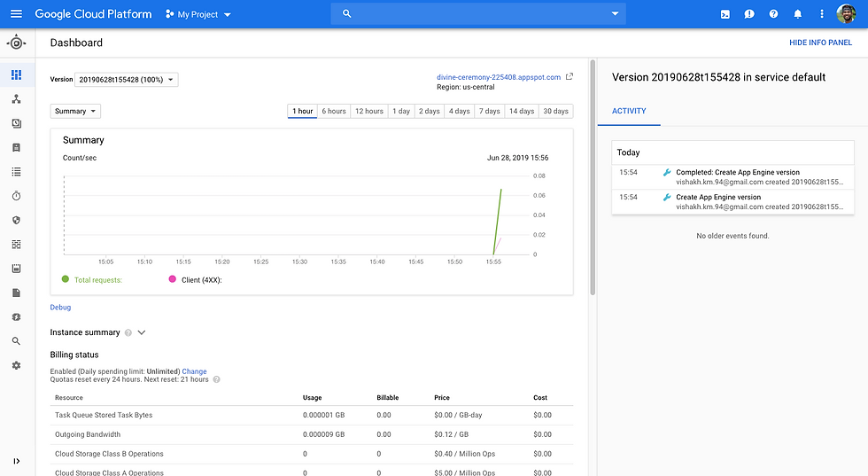
Task: Open the My Project selector dropdown
Action: pyautogui.click(x=198, y=14)
